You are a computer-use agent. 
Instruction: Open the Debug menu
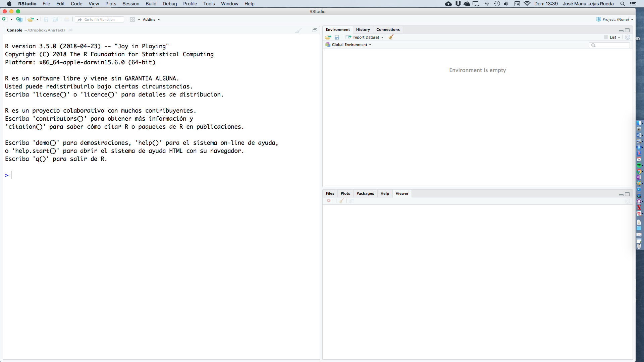pyautogui.click(x=170, y=4)
